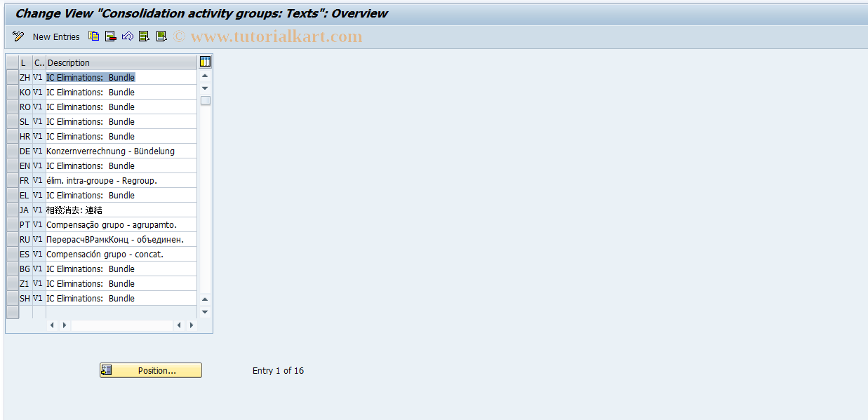This screenshot has height=420, width=868.
Task: Click language cell 'EL'
Action: pos(25,195)
